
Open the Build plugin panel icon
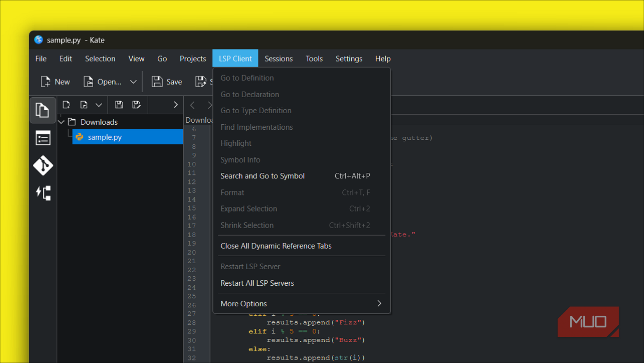click(43, 193)
